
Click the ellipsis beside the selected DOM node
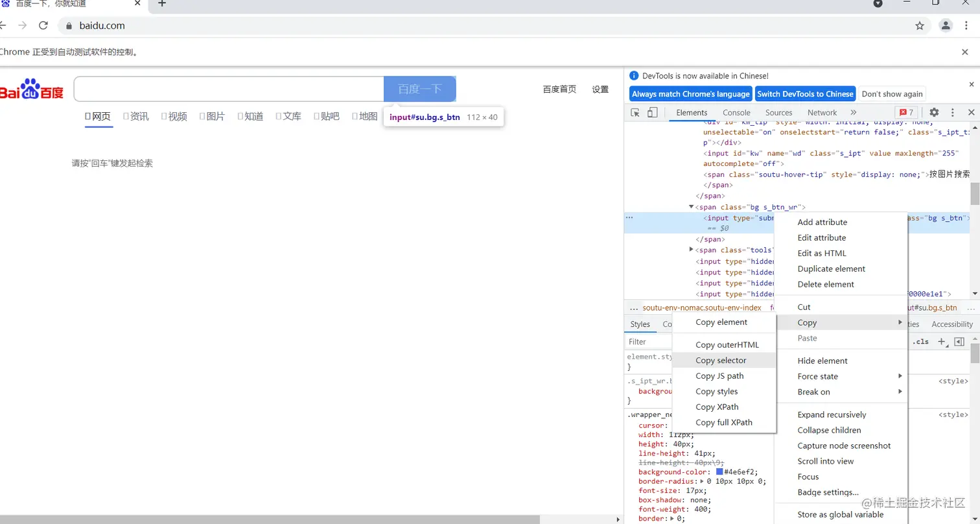click(x=629, y=218)
